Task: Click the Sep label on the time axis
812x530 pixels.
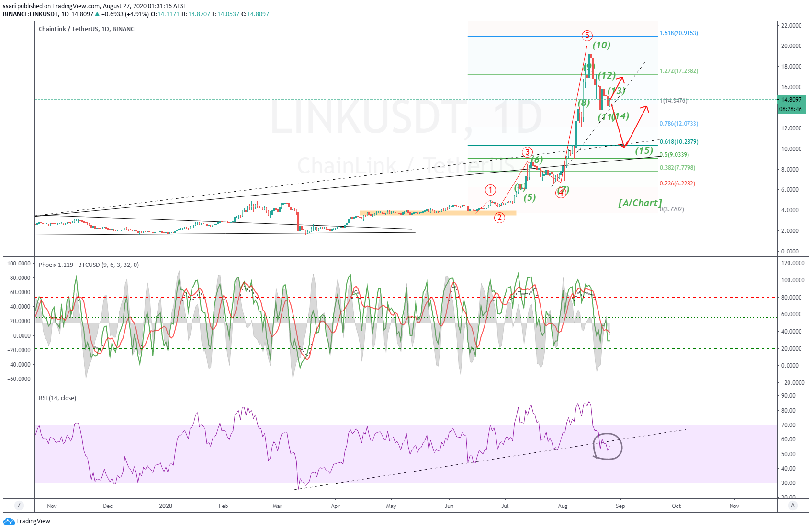Action: [620, 506]
